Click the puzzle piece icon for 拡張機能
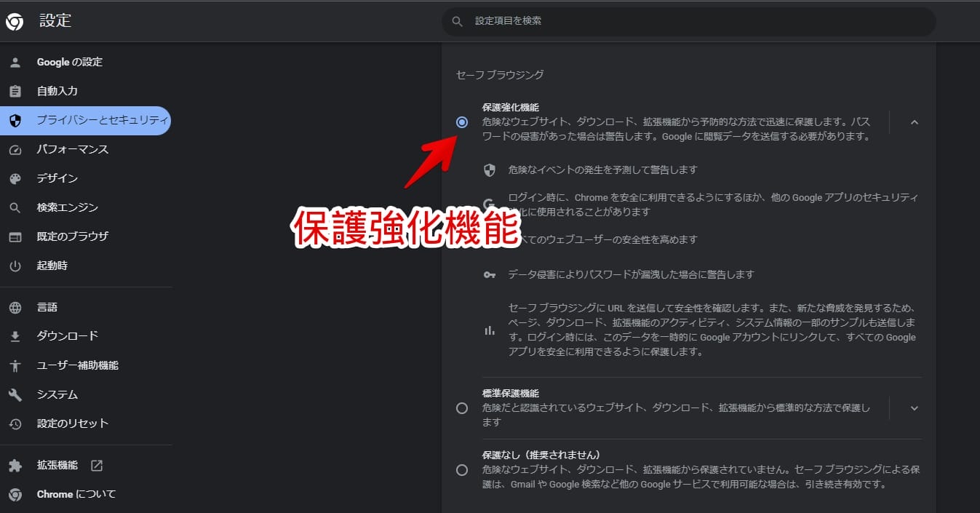This screenshot has width=980, height=513. [15, 465]
